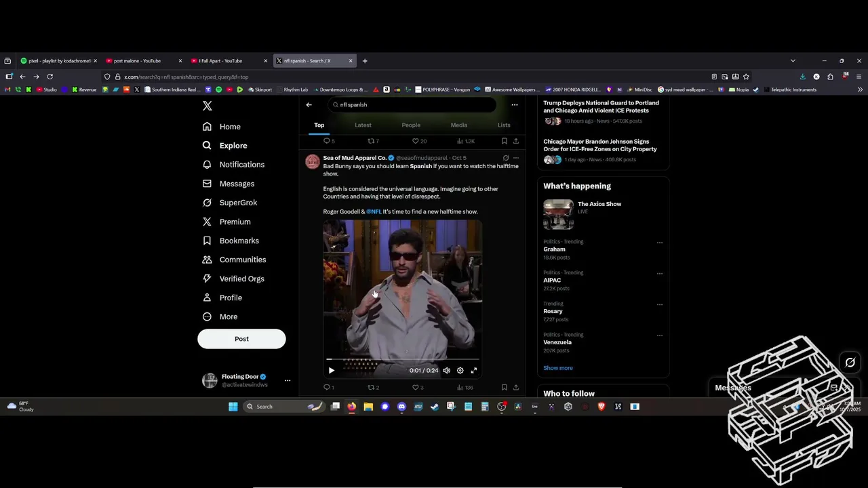This screenshot has width=868, height=488.
Task: Reply to the Sea of Mud post
Action: pos(328,388)
